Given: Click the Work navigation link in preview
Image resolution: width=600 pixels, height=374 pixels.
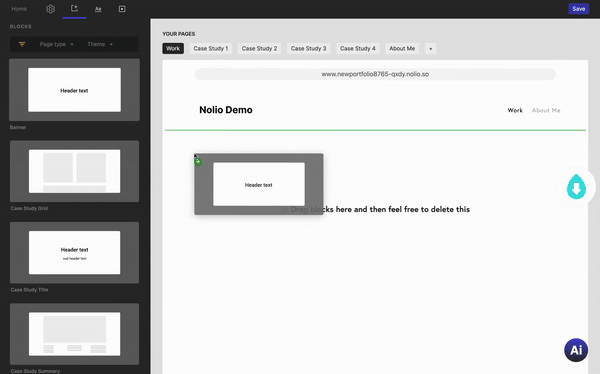Looking at the screenshot, I should [x=515, y=110].
